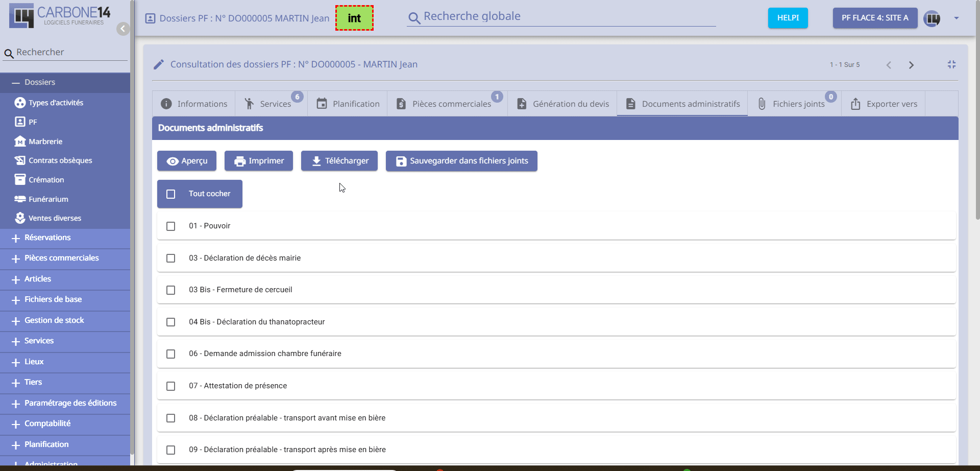The height and width of the screenshot is (471, 980).
Task: Collapse the sidebar with the arrow icon
Action: [122, 29]
